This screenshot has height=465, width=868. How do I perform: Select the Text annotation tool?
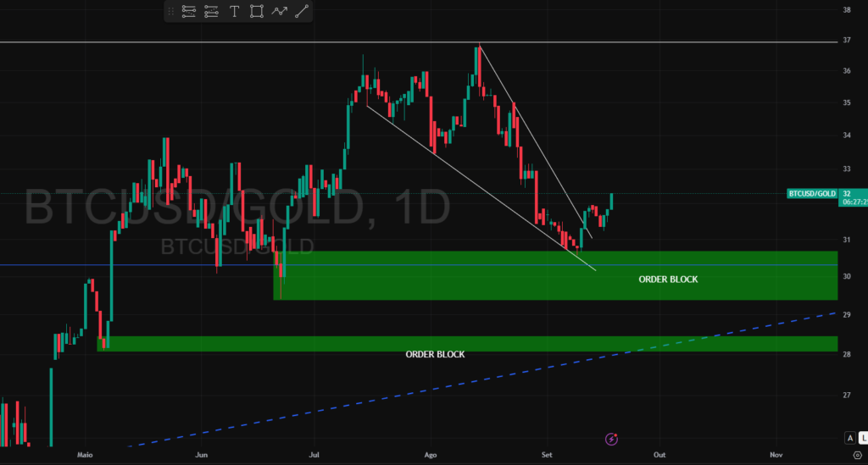(235, 11)
